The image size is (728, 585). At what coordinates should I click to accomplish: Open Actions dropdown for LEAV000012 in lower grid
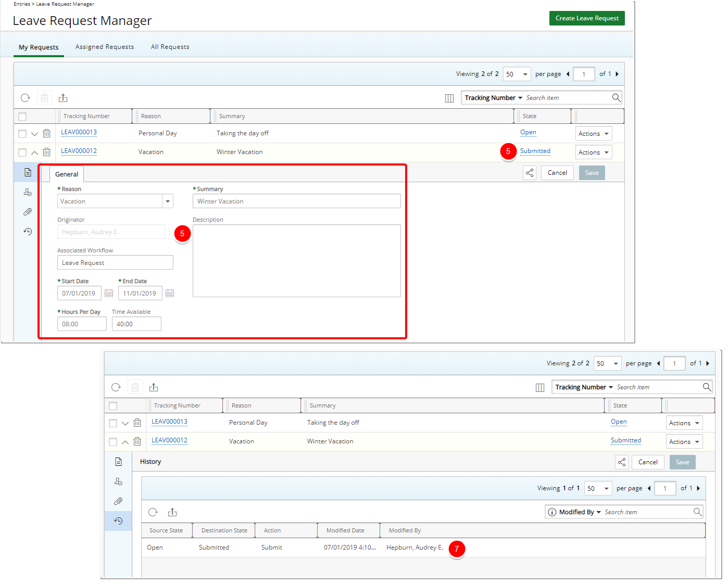(684, 442)
